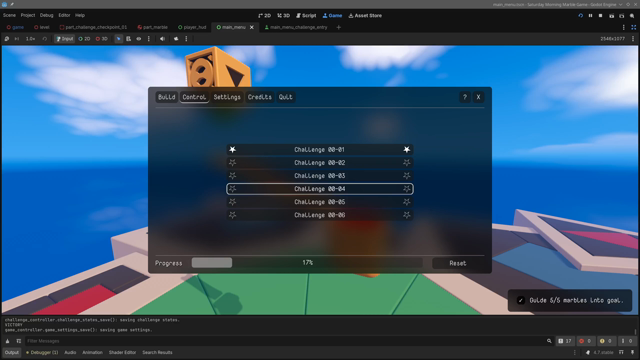640x360 pixels.
Task: Open the Search Results panel
Action: point(158,352)
